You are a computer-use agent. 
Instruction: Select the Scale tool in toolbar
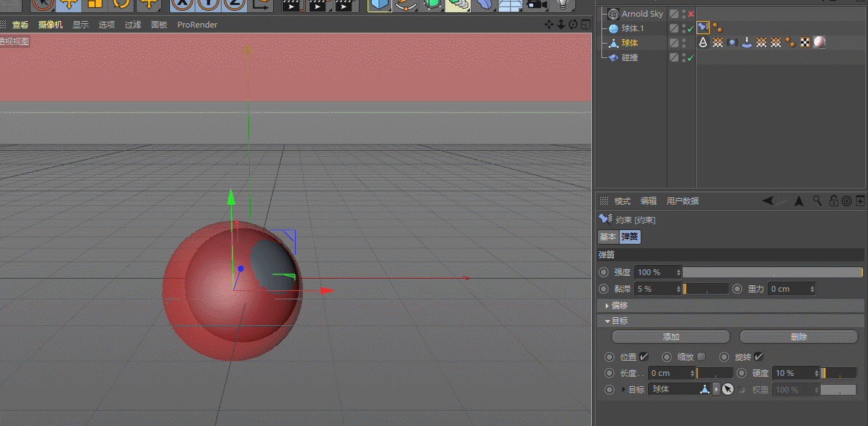tap(95, 4)
